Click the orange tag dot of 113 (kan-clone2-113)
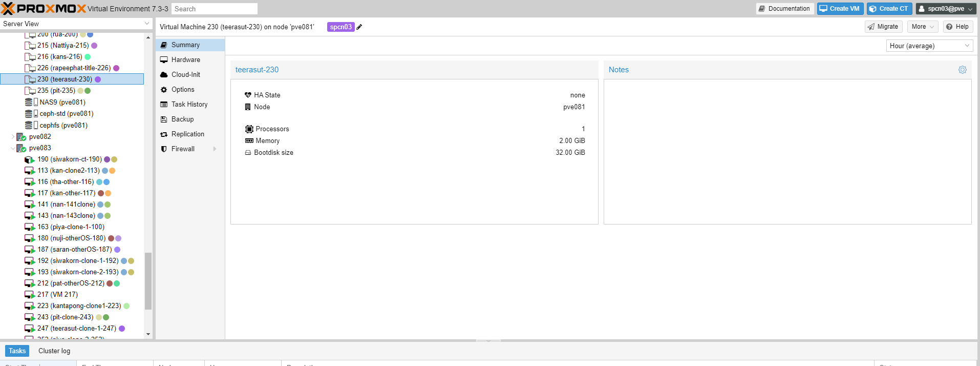 pyautogui.click(x=112, y=171)
